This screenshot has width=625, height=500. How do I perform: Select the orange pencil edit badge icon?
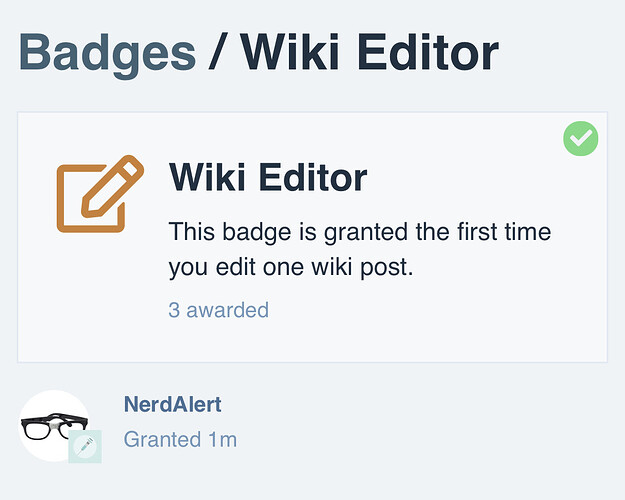[x=100, y=194]
